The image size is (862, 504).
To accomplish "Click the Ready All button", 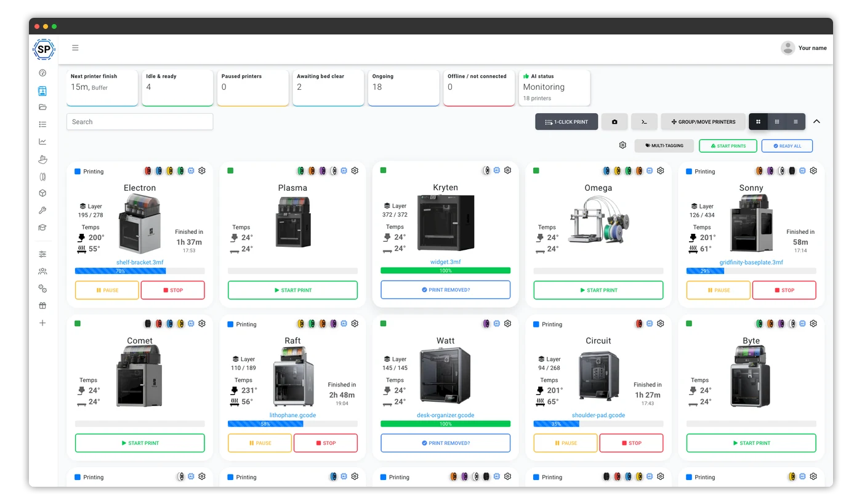I will coord(787,146).
